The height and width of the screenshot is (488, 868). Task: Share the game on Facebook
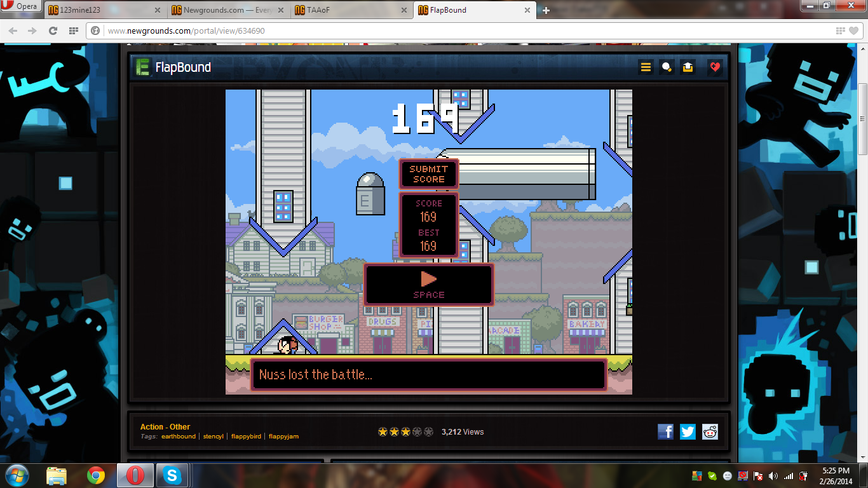[665, 431]
